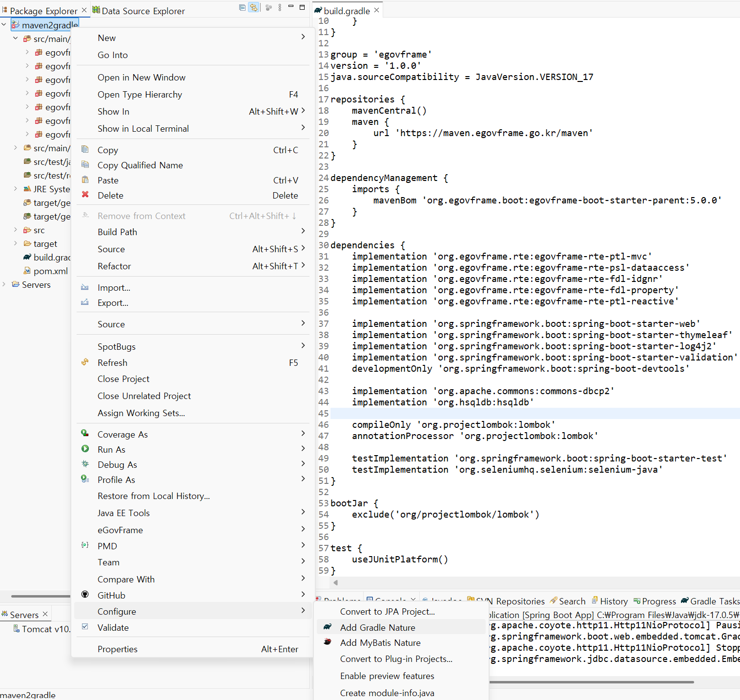Screen dimensions: 740x700
Task: Toggle Link with Editor in Package Explorer
Action: tap(254, 7)
